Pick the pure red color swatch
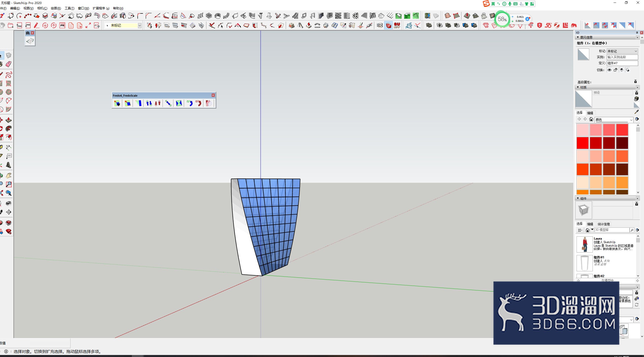644x357 pixels. click(582, 143)
